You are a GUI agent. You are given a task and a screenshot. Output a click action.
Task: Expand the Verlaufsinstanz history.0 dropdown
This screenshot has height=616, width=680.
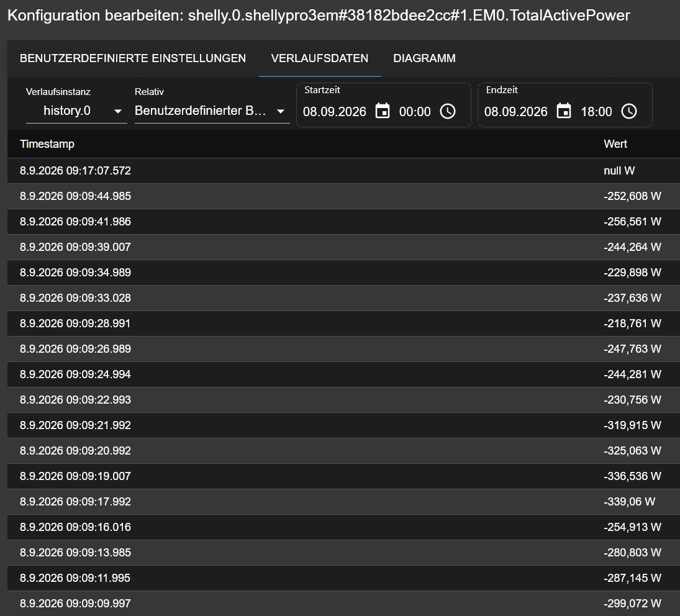(76, 111)
